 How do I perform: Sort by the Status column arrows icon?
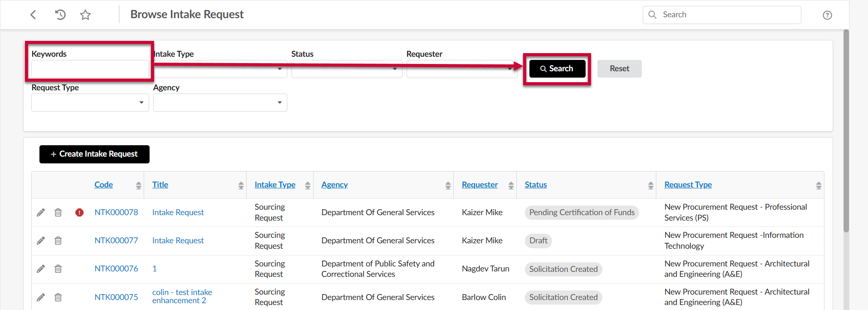[x=650, y=185]
